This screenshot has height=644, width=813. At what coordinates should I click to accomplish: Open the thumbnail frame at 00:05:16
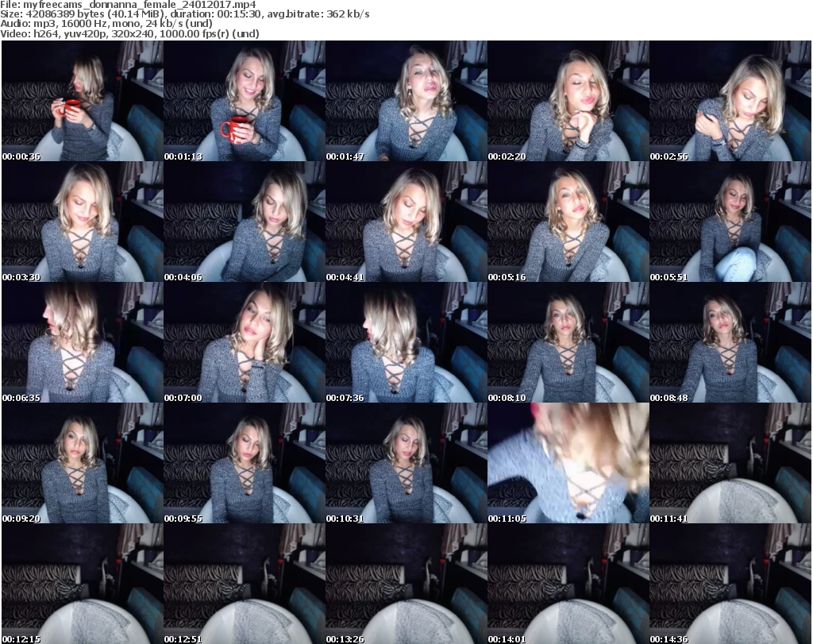(x=568, y=222)
